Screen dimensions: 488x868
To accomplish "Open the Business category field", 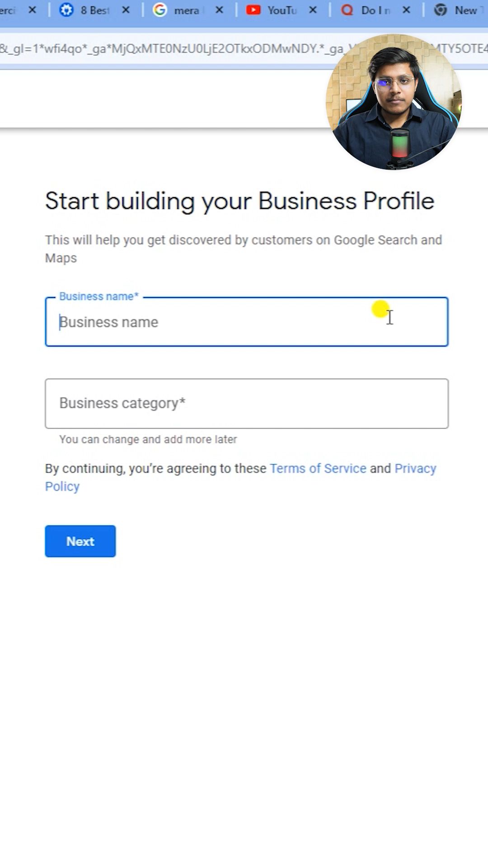I will 247,403.
